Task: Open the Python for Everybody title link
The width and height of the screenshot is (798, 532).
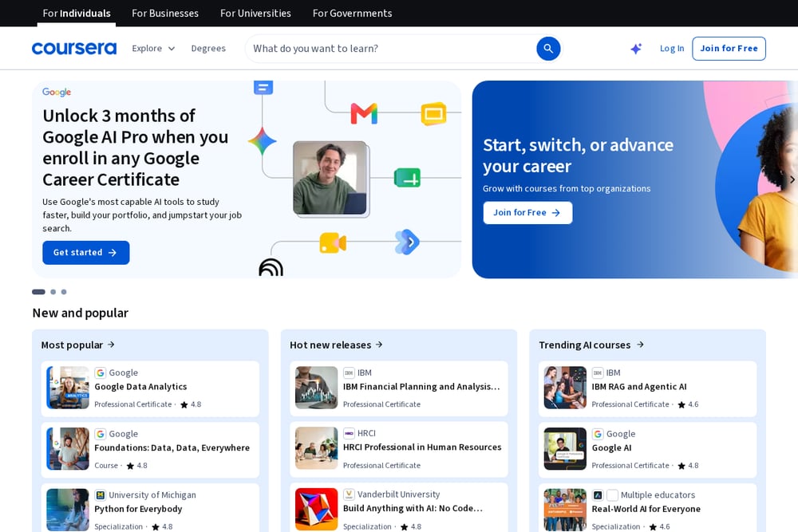Action: coord(138,509)
